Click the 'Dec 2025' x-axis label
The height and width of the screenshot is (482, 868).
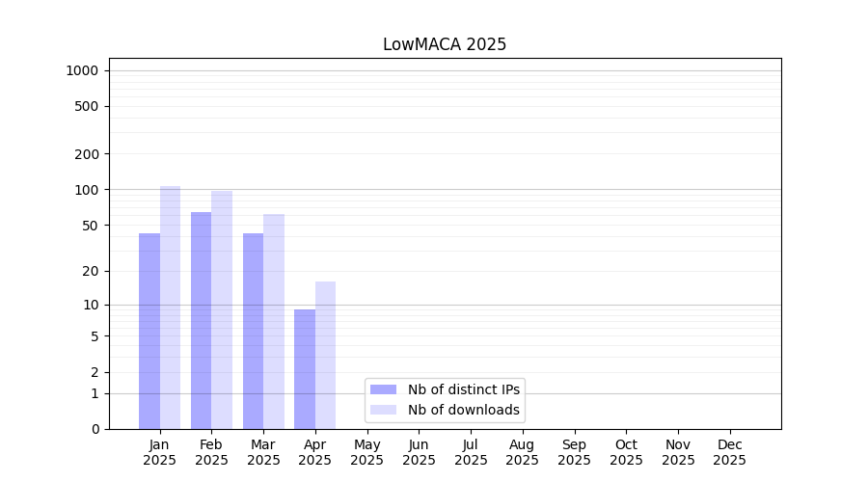(x=729, y=452)
